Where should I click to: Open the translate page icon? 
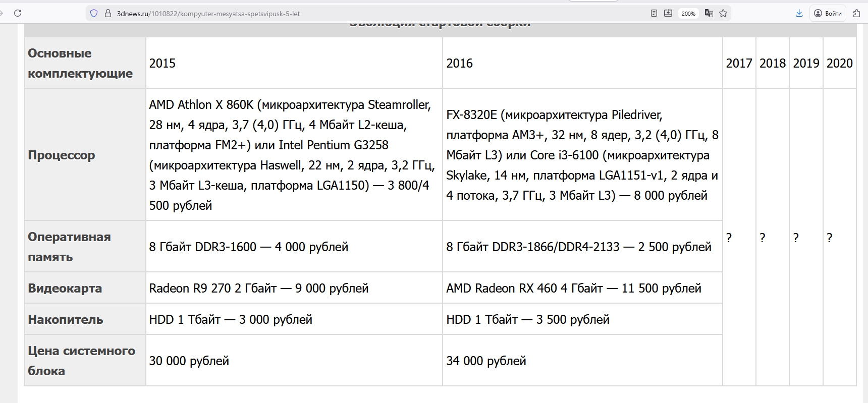709,14
